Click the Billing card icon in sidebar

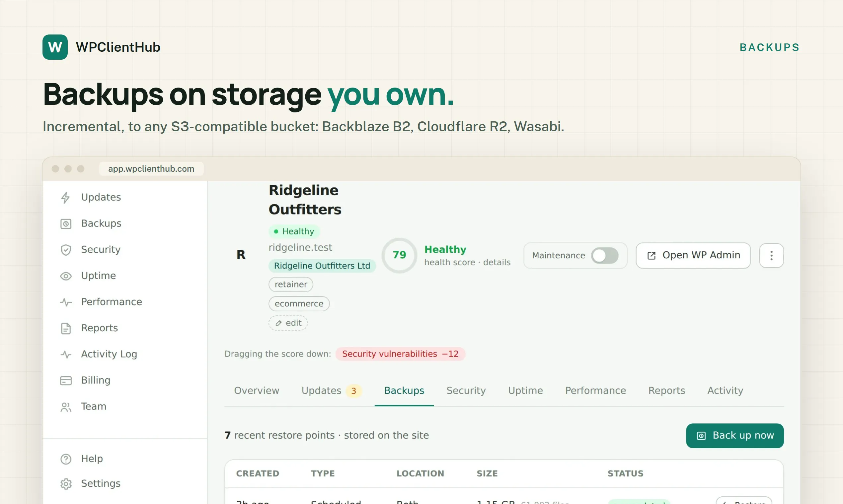(x=66, y=380)
